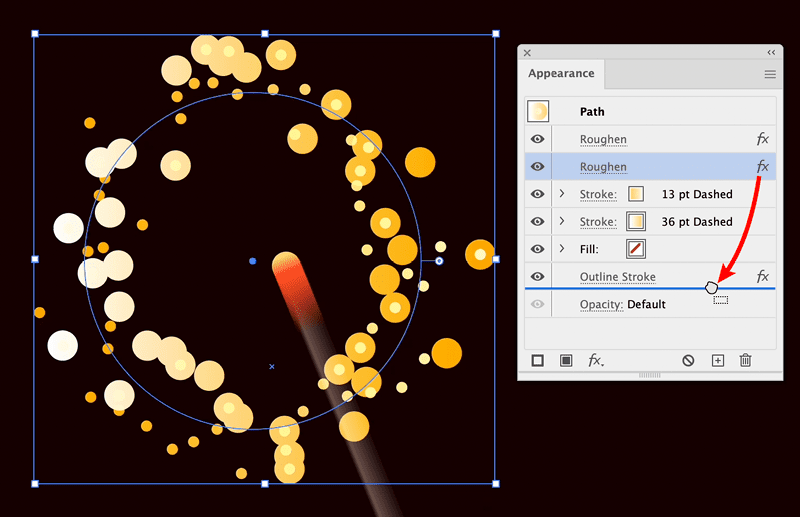Click the top-left bounding box handle
The image size is (800, 517).
pyautogui.click(x=35, y=34)
